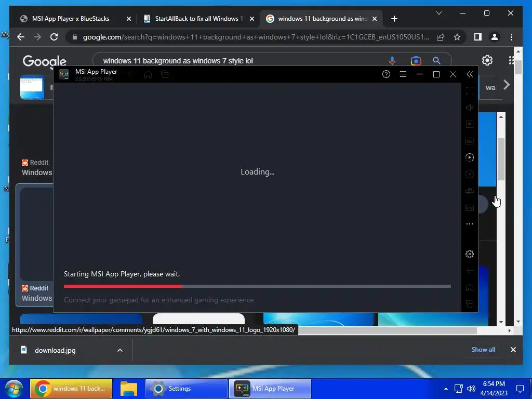This screenshot has height=399, width=532.
Task: Click recent apps icon at bottom of MSI sidebar
Action: [x=470, y=303]
